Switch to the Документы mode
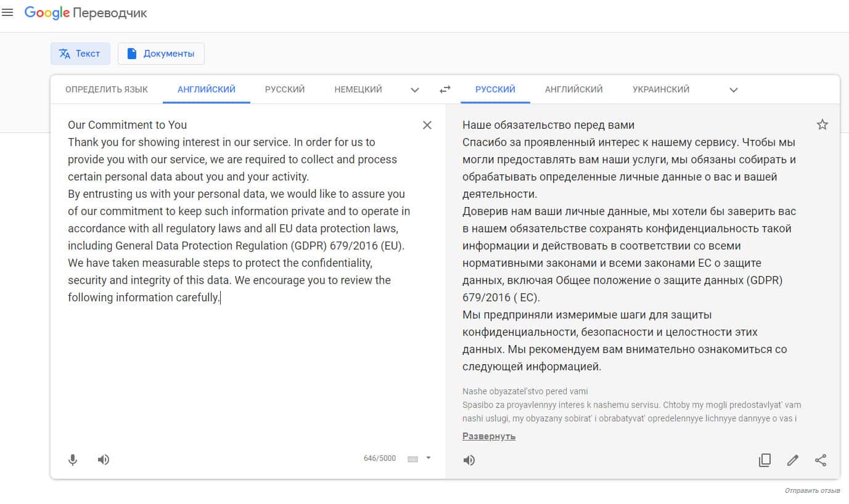Screen dimensions: 849x504 (161, 54)
